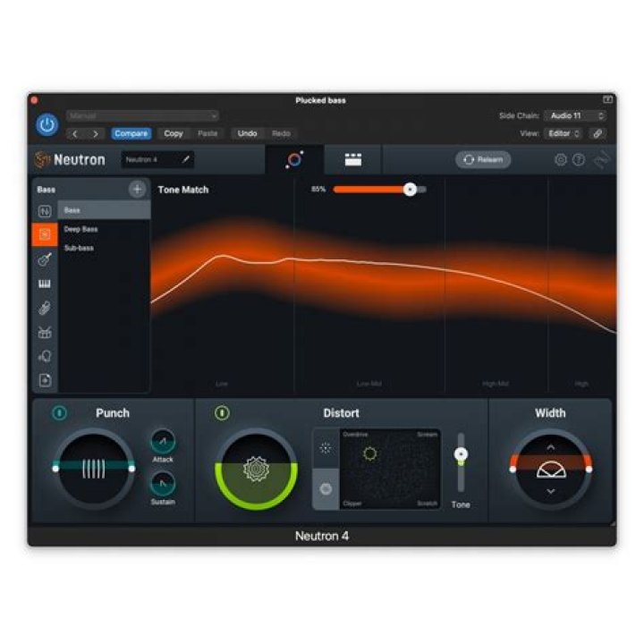Select the dotted distortion mode icon
The width and height of the screenshot is (644, 644).
tap(326, 448)
